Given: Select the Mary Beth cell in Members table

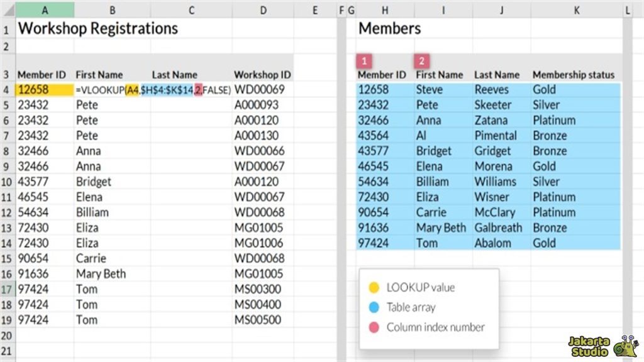Looking at the screenshot, I should pos(441,228).
